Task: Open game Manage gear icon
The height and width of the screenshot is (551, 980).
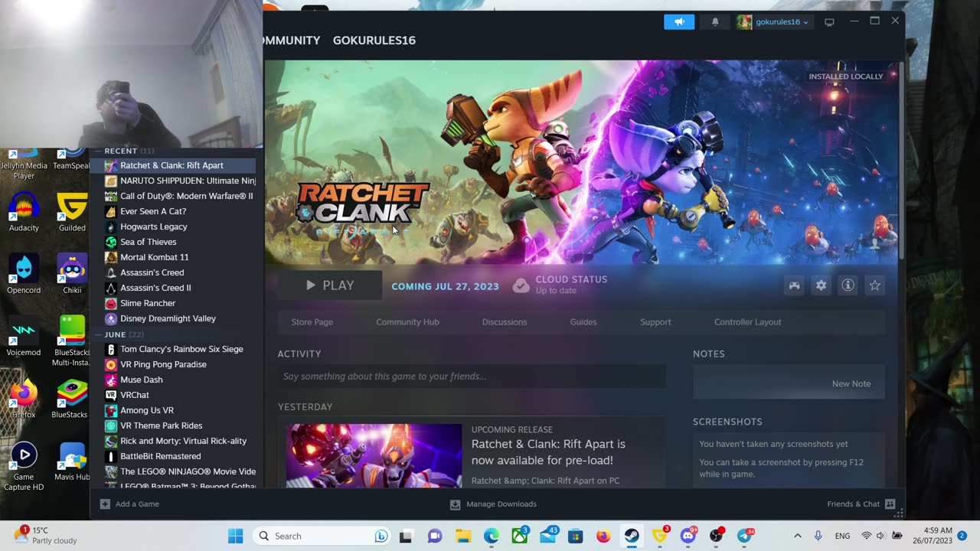Action: 821,285
